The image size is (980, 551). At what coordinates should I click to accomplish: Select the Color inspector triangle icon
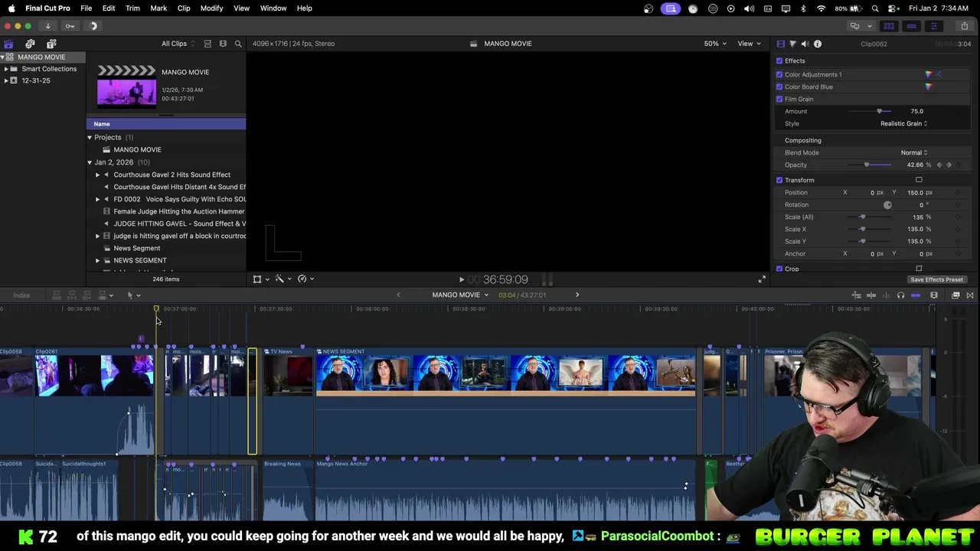pyautogui.click(x=792, y=44)
